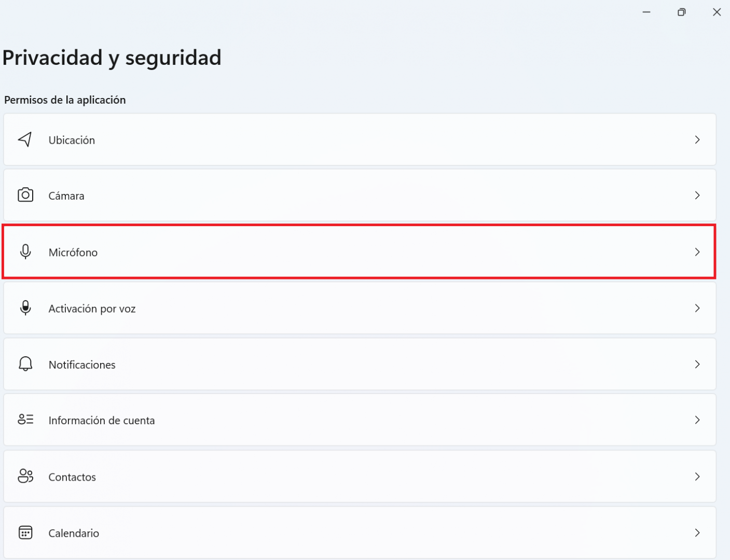Screen dimensions: 730x560
Task: Open Micrófono permission settings
Action: click(73, 253)
